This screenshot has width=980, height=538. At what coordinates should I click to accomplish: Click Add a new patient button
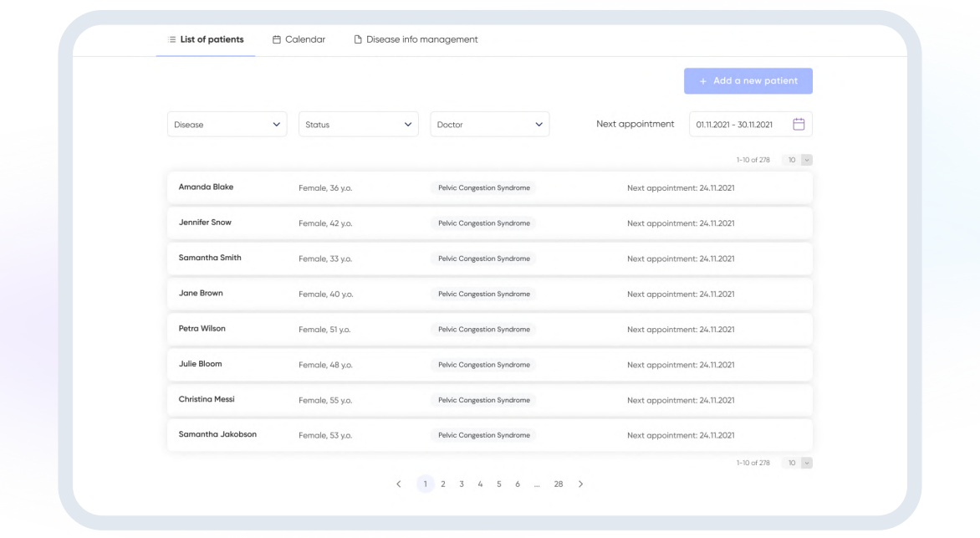(x=748, y=81)
